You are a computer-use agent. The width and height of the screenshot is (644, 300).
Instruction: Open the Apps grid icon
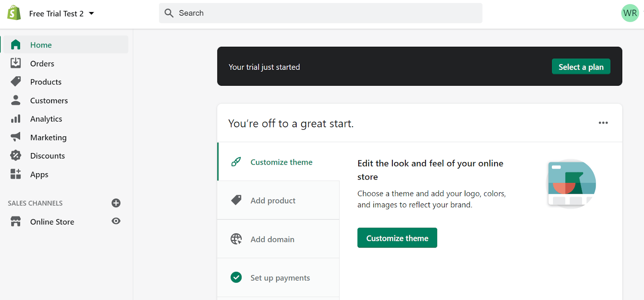click(x=16, y=174)
